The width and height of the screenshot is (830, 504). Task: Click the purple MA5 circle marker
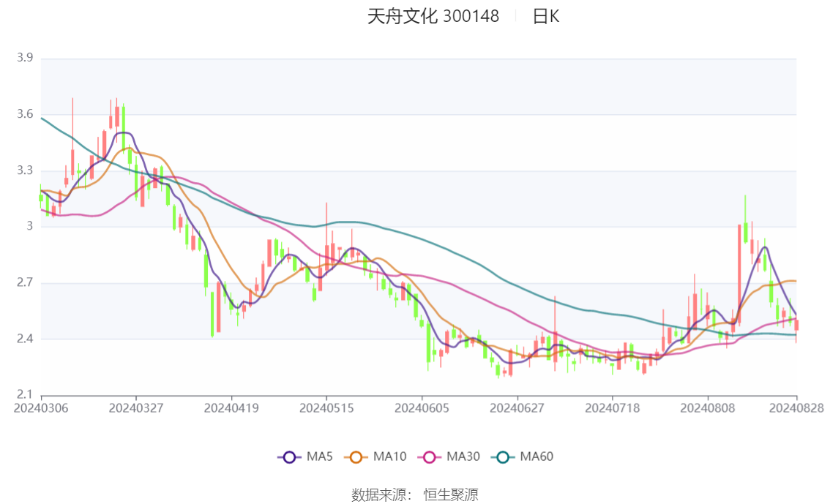(289, 457)
